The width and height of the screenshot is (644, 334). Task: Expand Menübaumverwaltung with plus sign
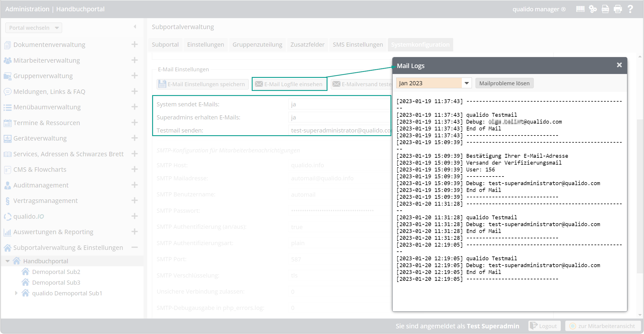point(135,107)
